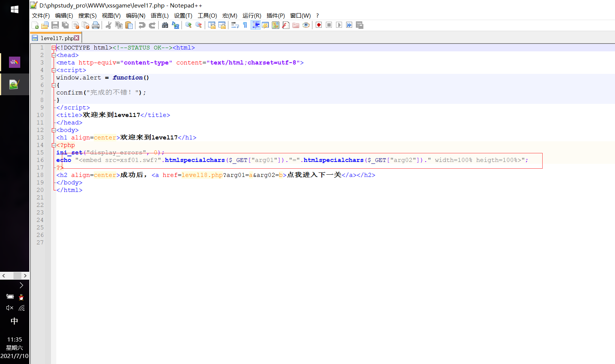Collapse the head block fold on line 2

[54, 55]
